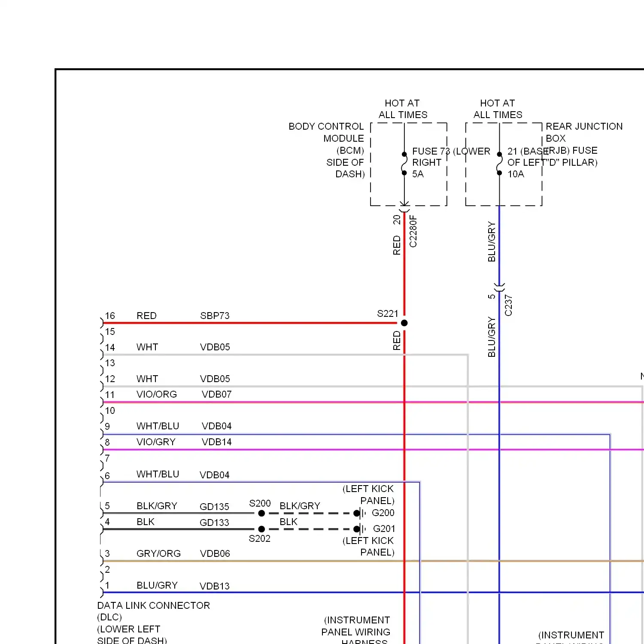The image size is (644, 644).
Task: Click the GRY/ORG wire color label
Action: (158, 553)
